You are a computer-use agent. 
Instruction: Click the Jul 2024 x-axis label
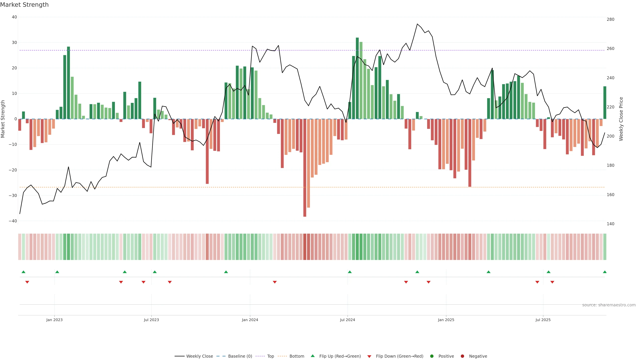click(347, 320)
